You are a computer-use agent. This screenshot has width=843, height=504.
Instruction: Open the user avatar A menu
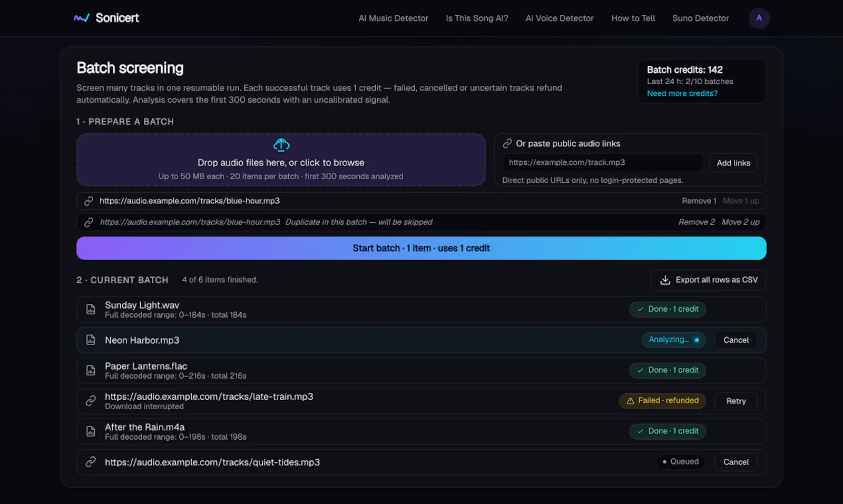759,18
